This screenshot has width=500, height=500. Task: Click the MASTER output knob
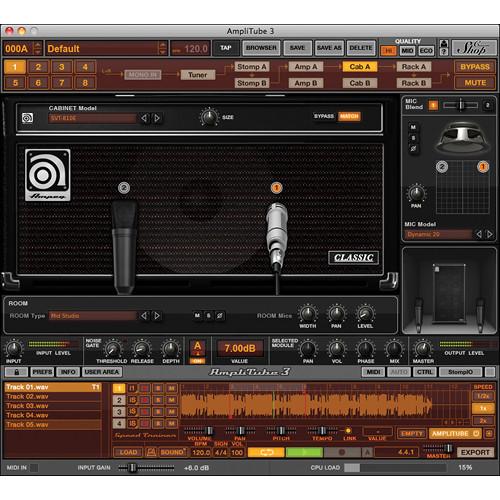(x=423, y=349)
